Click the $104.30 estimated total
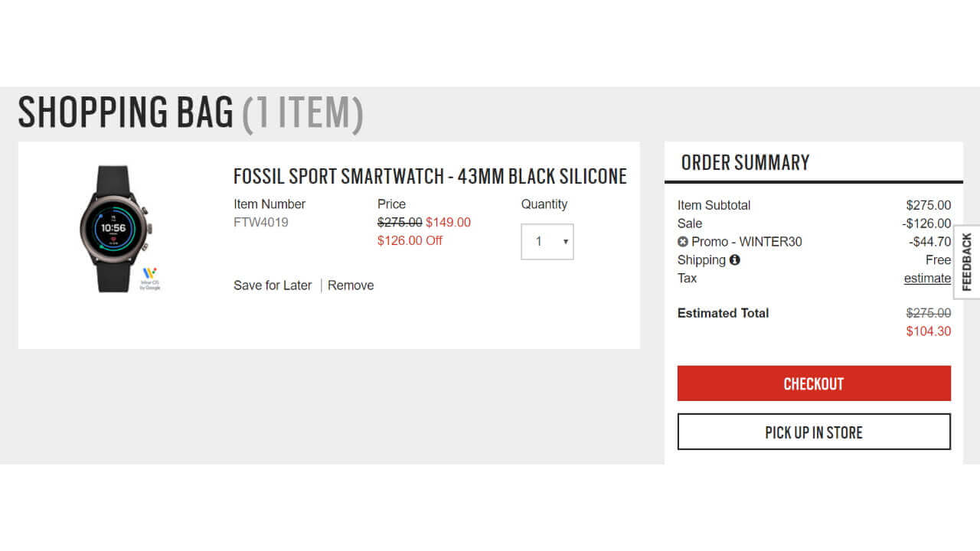The image size is (980, 551). pos(928,331)
